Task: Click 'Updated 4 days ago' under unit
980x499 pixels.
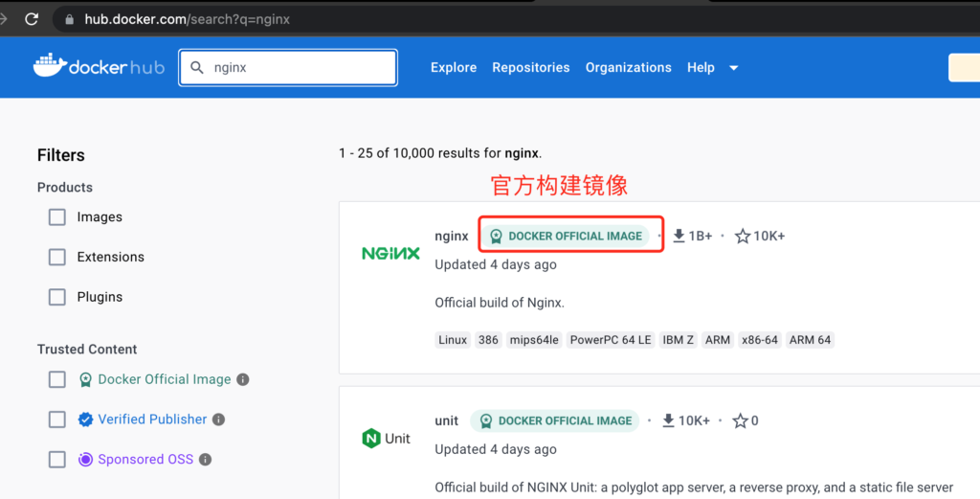Action: point(496,449)
